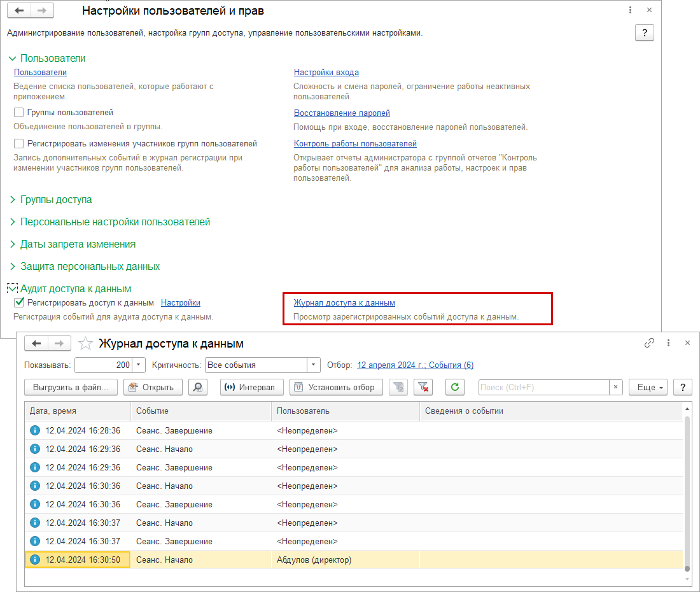Image resolution: width=700 pixels, height=592 pixels.
Task: Add Журнал доступа к данным to favorites star
Action: tap(85, 344)
